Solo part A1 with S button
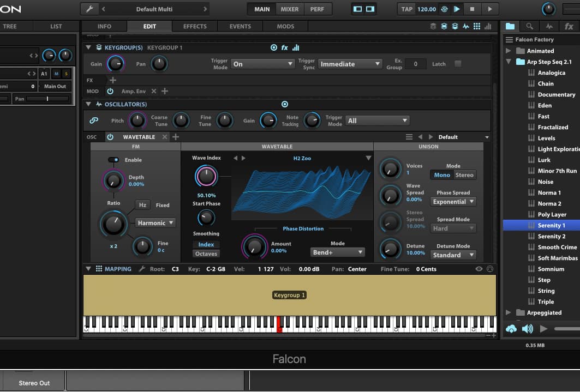 pyautogui.click(x=66, y=74)
